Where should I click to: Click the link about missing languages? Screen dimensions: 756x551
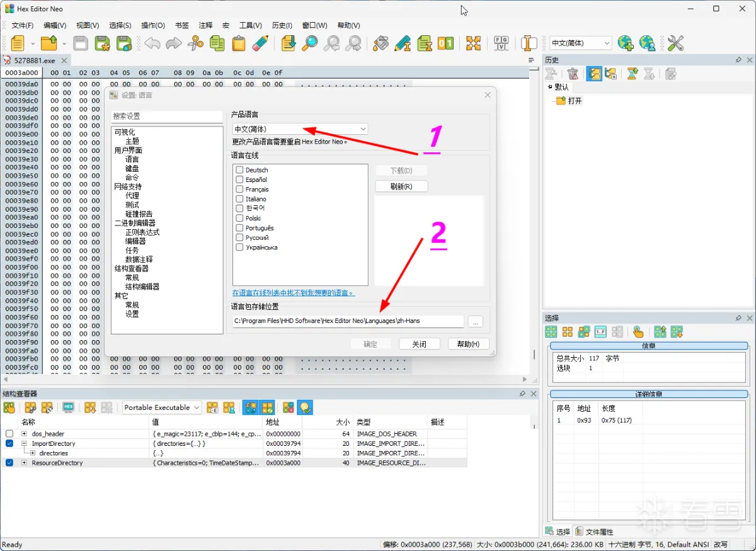pos(294,293)
